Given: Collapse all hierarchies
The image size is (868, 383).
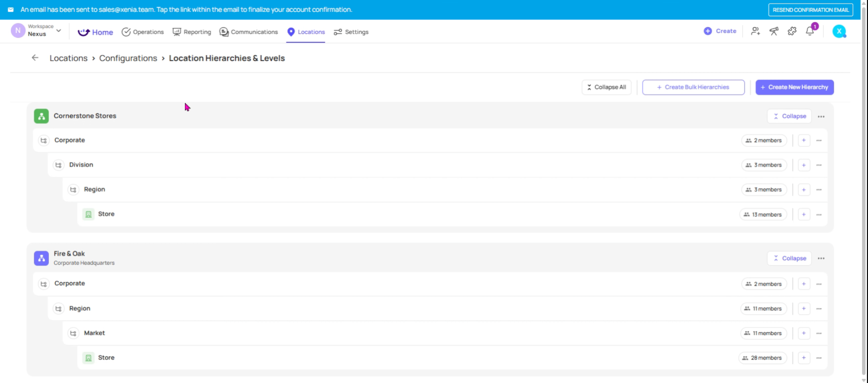Looking at the screenshot, I should pos(606,87).
